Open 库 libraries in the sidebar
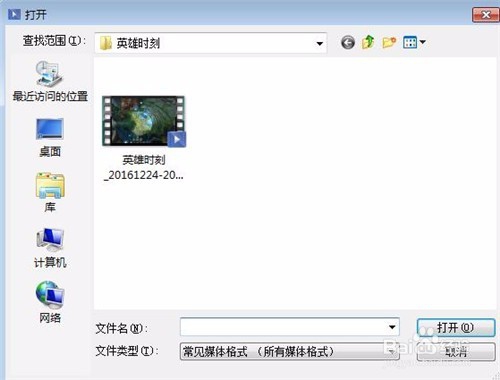 click(50, 193)
